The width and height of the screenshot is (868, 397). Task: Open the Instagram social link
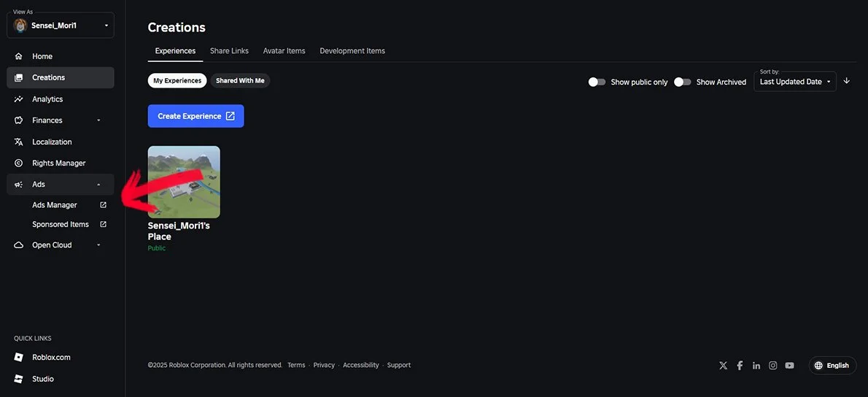tap(772, 366)
